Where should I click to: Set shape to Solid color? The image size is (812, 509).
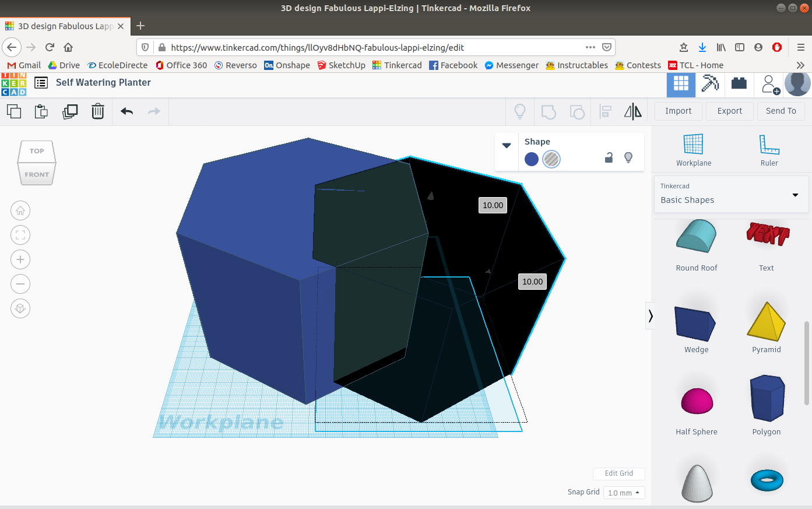pos(532,159)
